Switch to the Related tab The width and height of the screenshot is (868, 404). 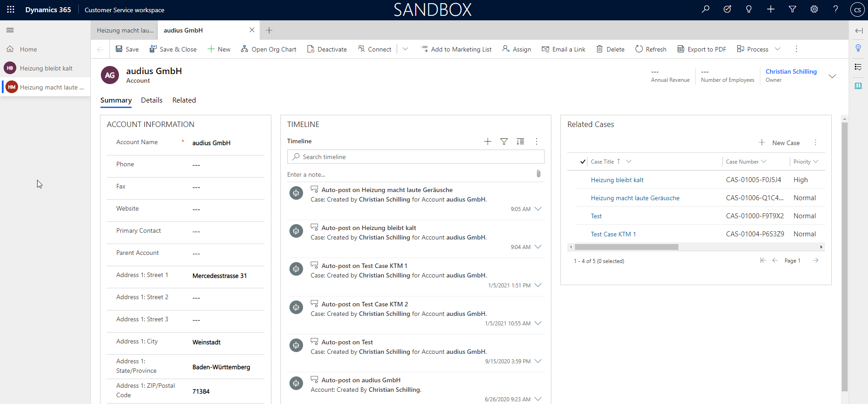coord(184,100)
